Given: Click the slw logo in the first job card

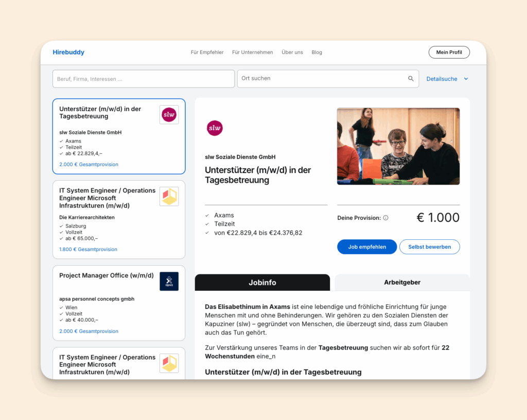Looking at the screenshot, I should pos(169,115).
